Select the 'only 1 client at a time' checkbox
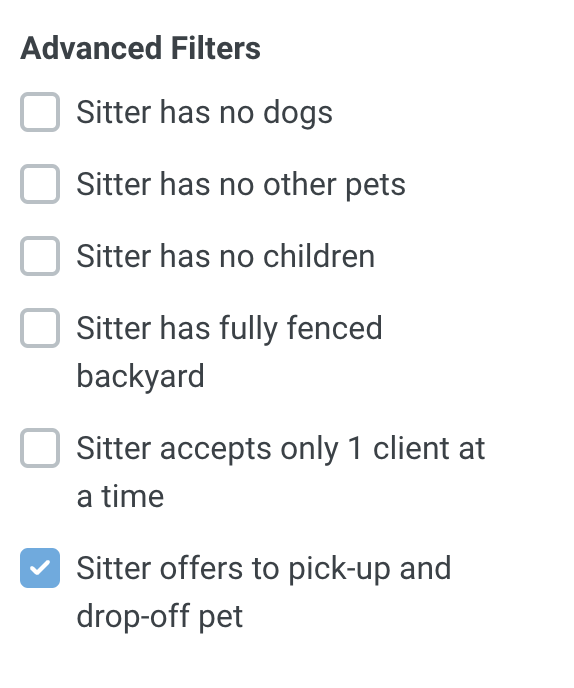This screenshot has height=688, width=574. pos(40,448)
